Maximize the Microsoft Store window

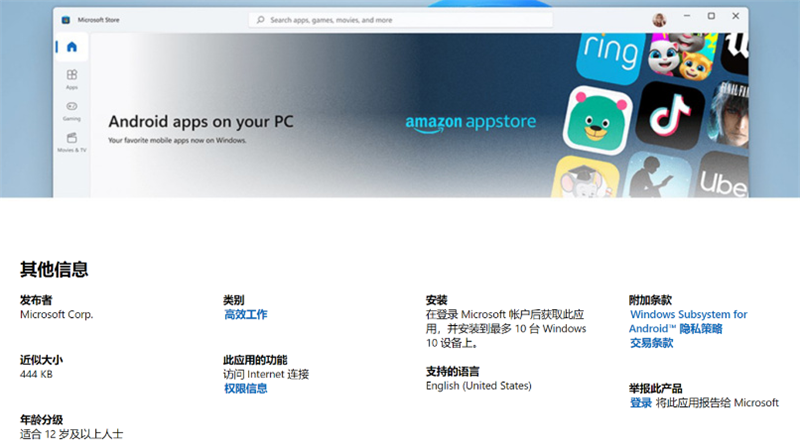coord(711,16)
